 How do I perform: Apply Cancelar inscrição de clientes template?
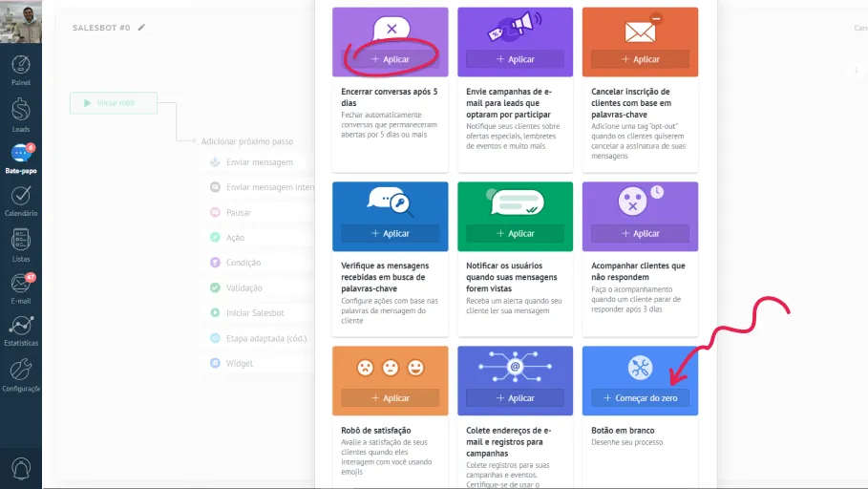point(640,59)
